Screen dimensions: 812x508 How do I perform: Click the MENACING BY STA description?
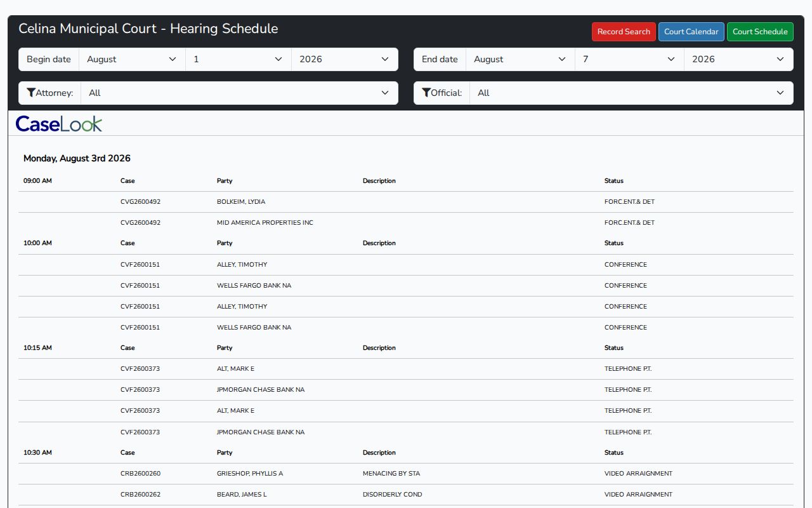tap(391, 474)
